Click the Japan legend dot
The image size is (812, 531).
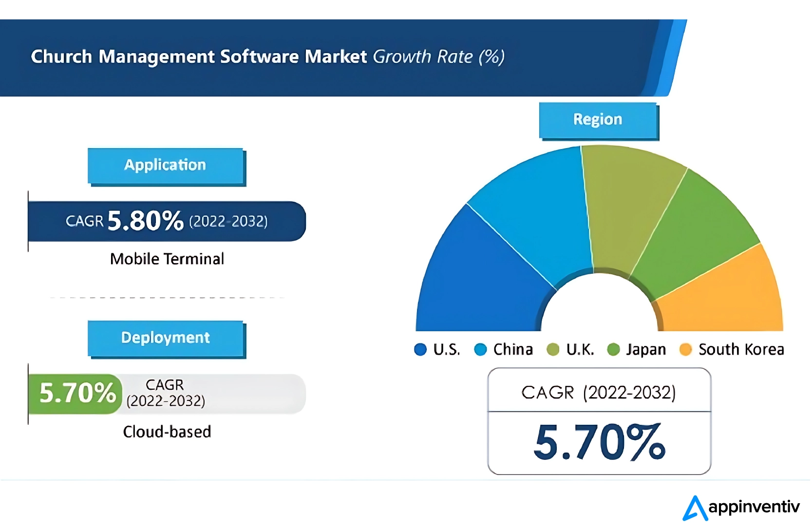613,349
